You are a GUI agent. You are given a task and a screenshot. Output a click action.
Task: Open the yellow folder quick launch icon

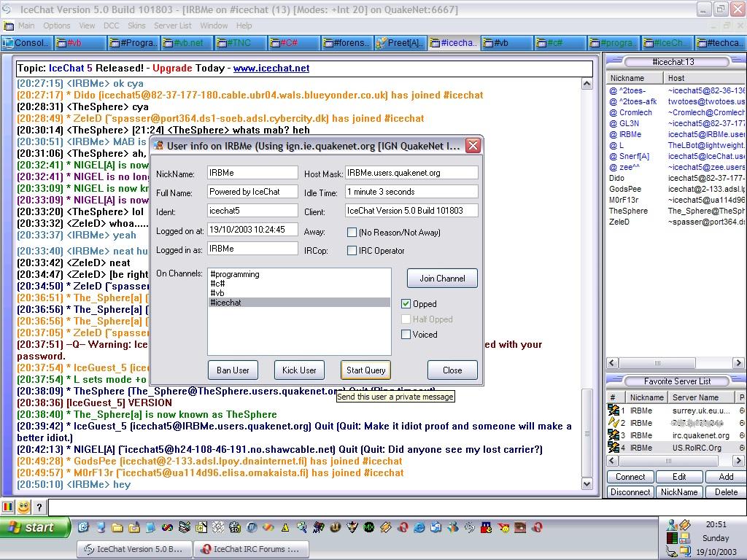point(117,527)
